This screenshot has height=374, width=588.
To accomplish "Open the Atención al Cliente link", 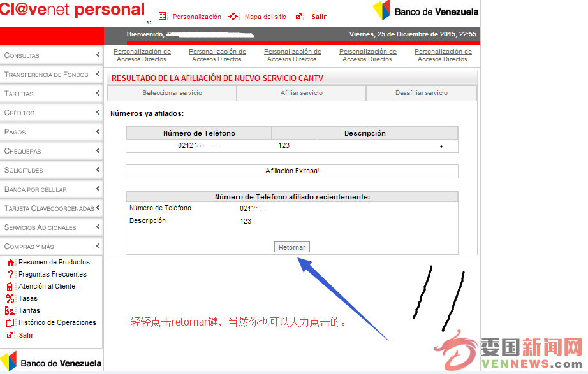I will 47,286.
